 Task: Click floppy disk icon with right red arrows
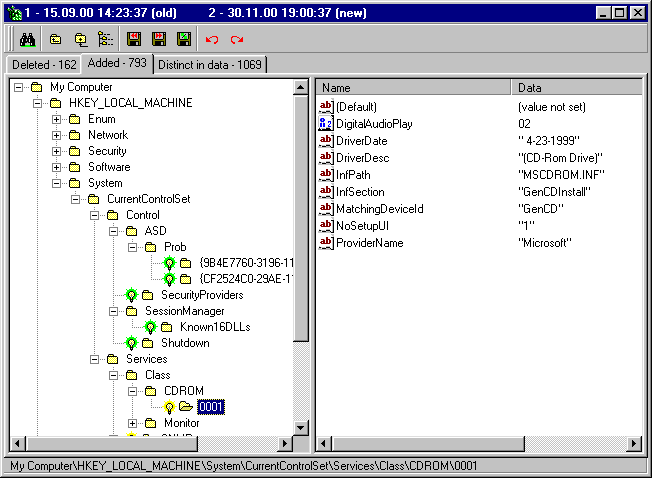159,40
